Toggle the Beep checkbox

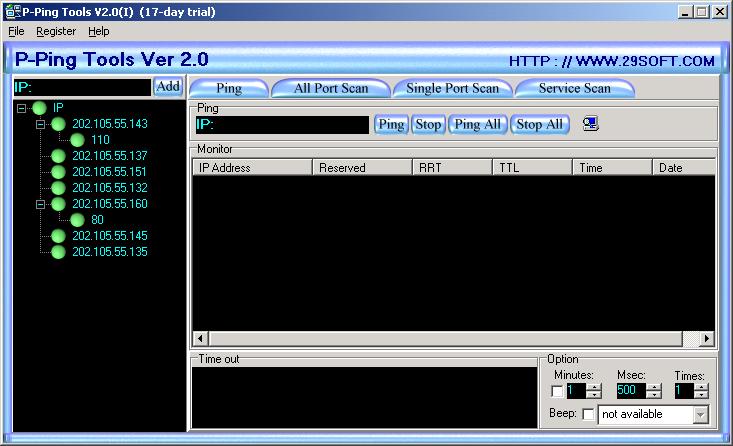tap(589, 414)
